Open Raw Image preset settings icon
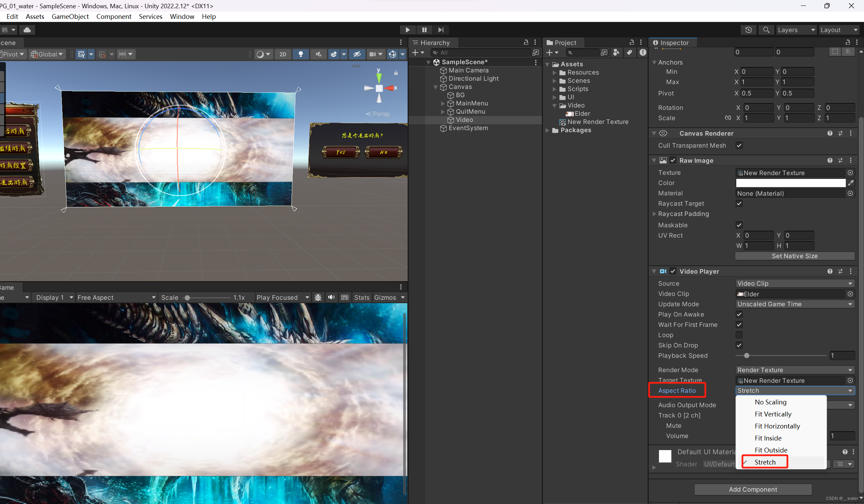Image resolution: width=864 pixels, height=504 pixels. coord(840,160)
